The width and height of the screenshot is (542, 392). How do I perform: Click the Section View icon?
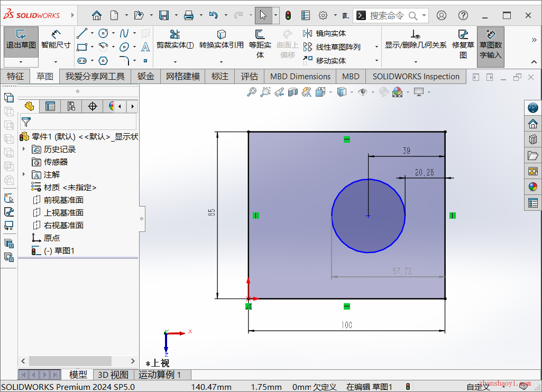coord(293,92)
